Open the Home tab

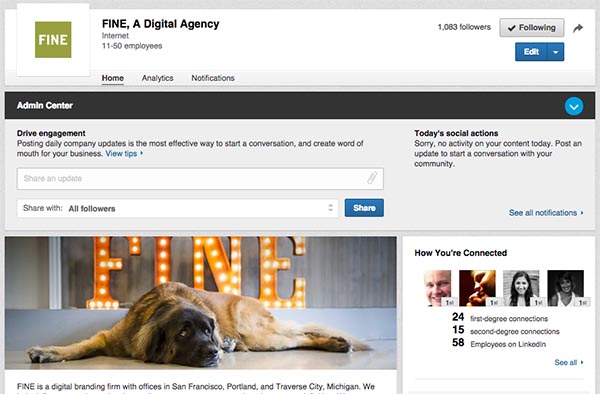pos(112,78)
